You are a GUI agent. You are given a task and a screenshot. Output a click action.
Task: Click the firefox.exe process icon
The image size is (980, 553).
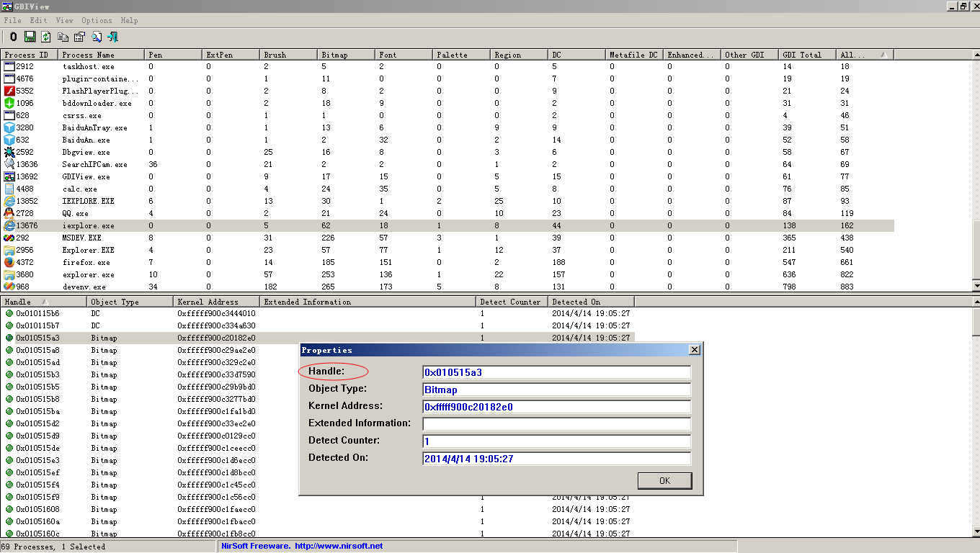pyautogui.click(x=9, y=262)
